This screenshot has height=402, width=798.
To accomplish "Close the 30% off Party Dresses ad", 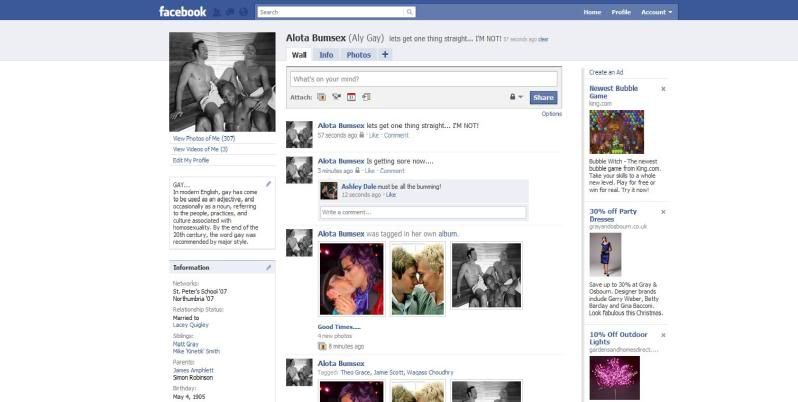I will 663,212.
